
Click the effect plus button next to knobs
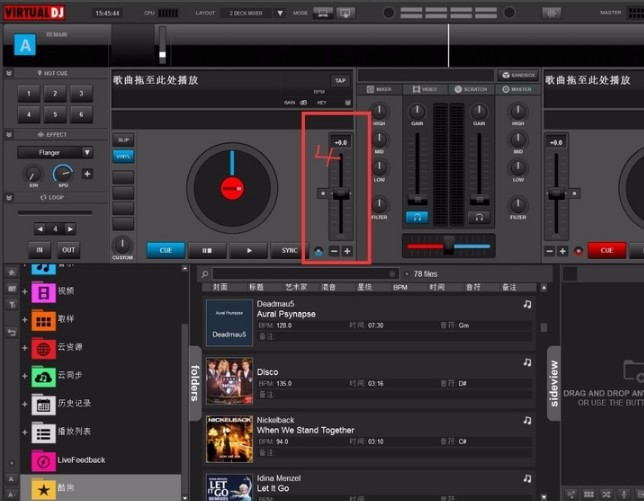[x=87, y=174]
